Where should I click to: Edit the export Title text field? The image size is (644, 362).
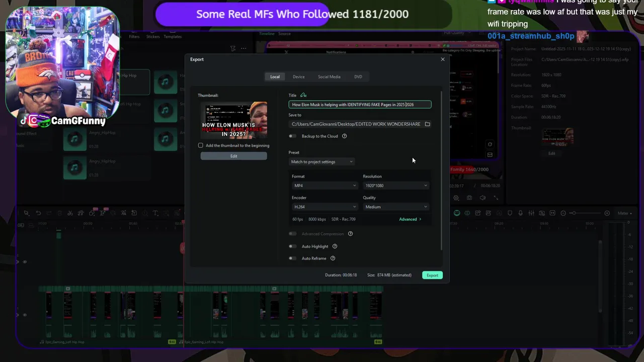click(360, 105)
